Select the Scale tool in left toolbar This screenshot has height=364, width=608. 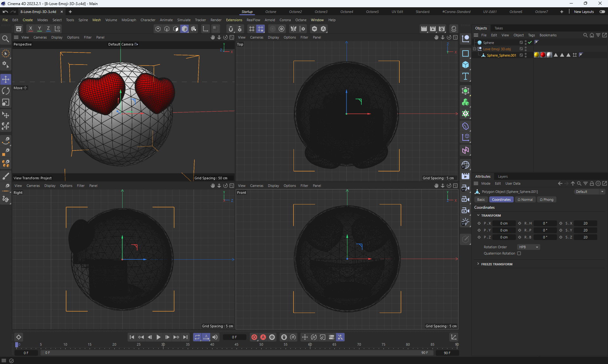coord(6,102)
